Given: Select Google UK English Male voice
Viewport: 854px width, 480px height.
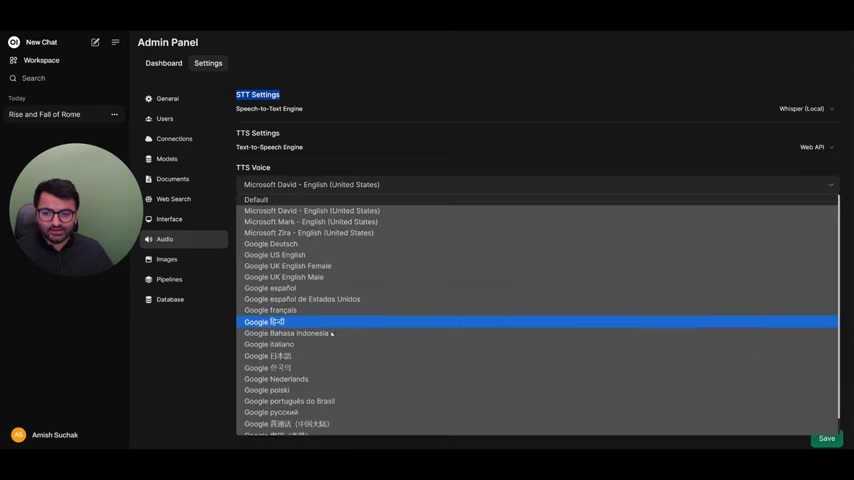Looking at the screenshot, I should (x=537, y=277).
